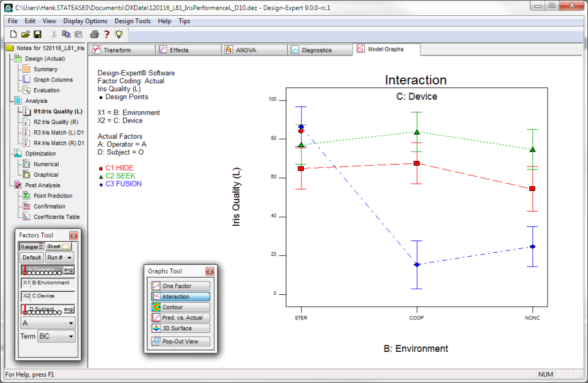588x383 pixels.
Task: Copy using the toolbar copy icon
Action: (66, 34)
